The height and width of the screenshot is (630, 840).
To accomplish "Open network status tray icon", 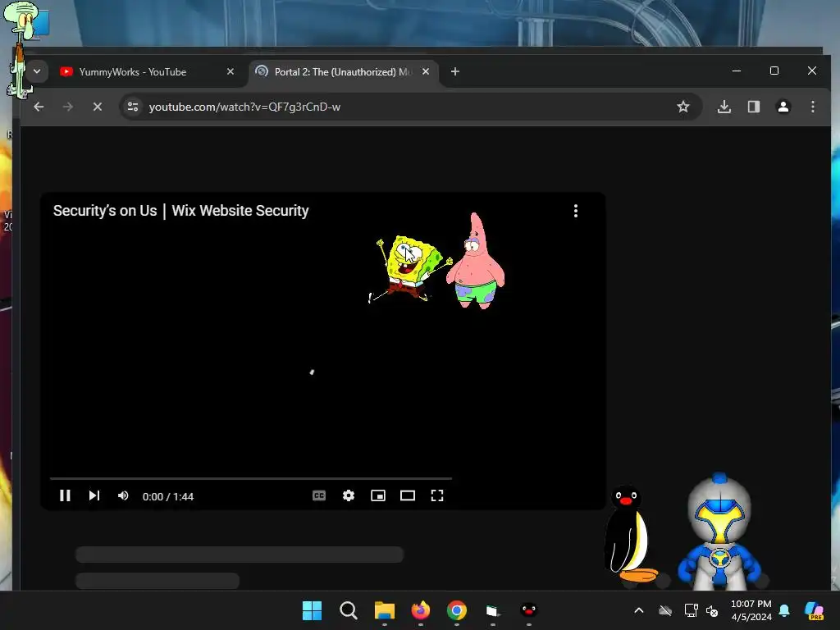I will point(691,610).
